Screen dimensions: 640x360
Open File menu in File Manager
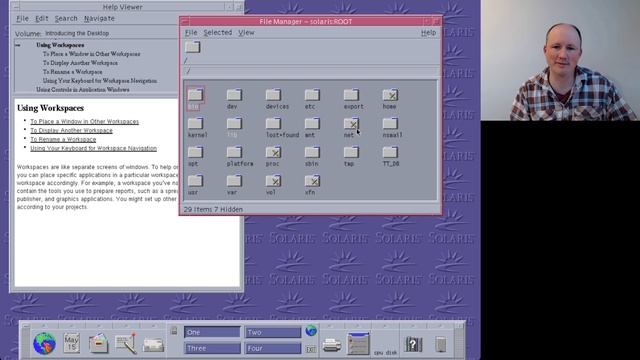191,33
